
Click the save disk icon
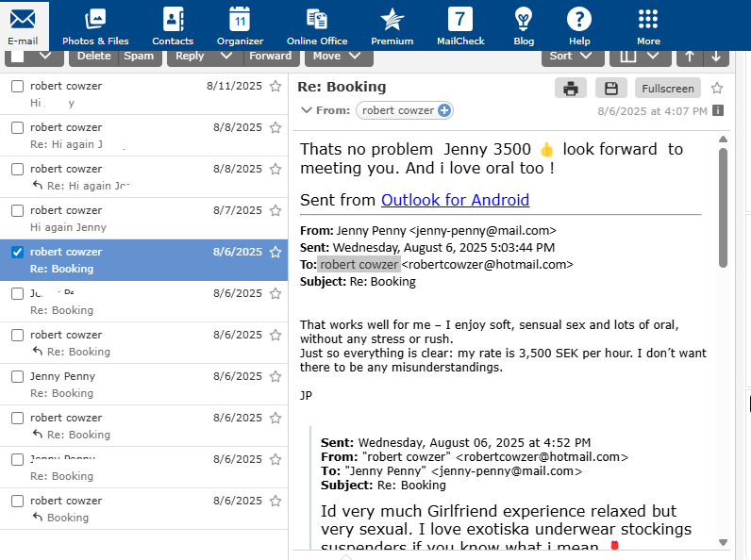610,89
